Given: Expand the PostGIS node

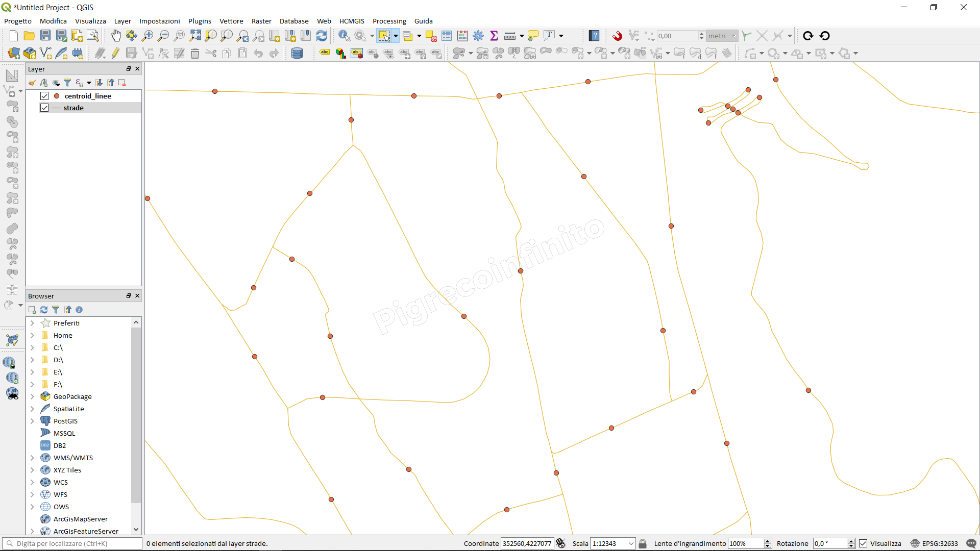Looking at the screenshot, I should coord(32,421).
